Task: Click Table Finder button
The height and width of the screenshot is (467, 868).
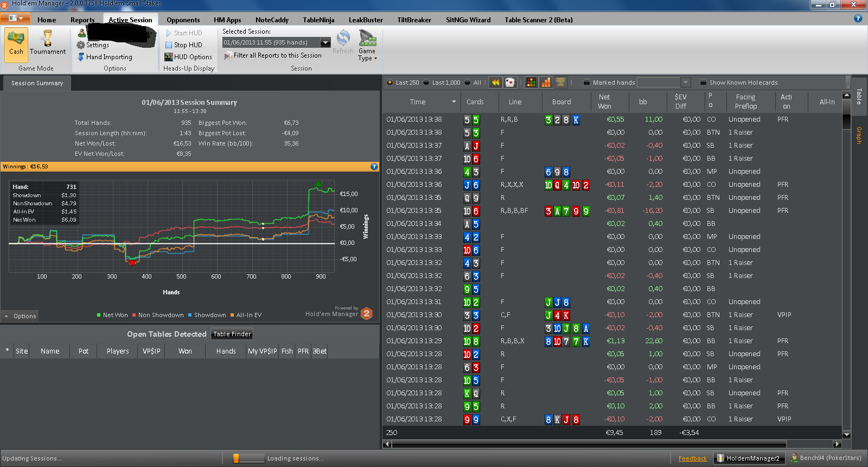Action: [232, 334]
